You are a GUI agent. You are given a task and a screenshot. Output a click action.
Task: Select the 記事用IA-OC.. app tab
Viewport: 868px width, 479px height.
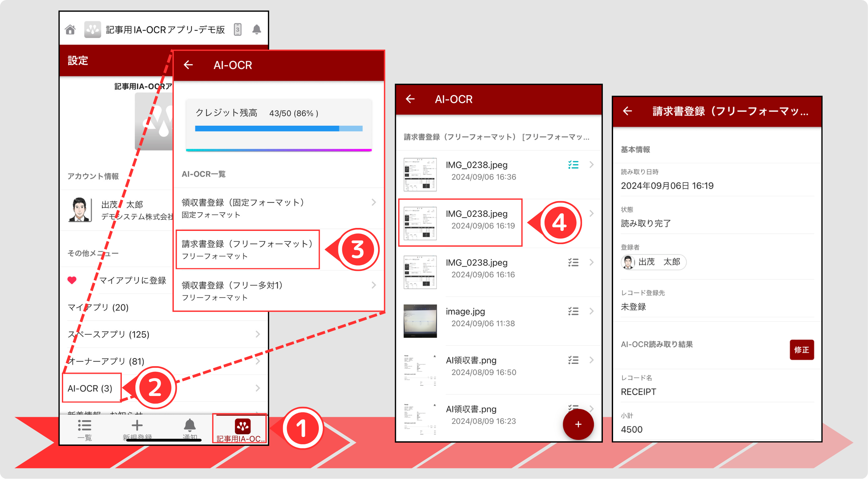[240, 429]
